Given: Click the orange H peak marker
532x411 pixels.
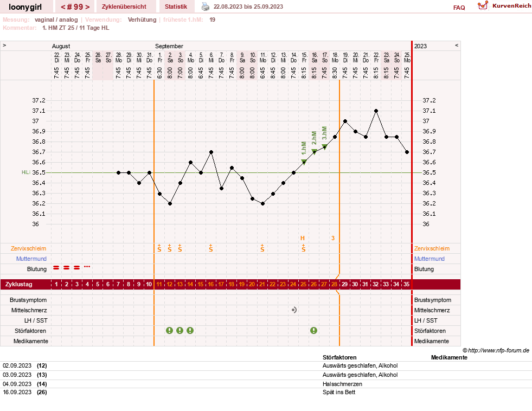Looking at the screenshot, I should [303, 238].
